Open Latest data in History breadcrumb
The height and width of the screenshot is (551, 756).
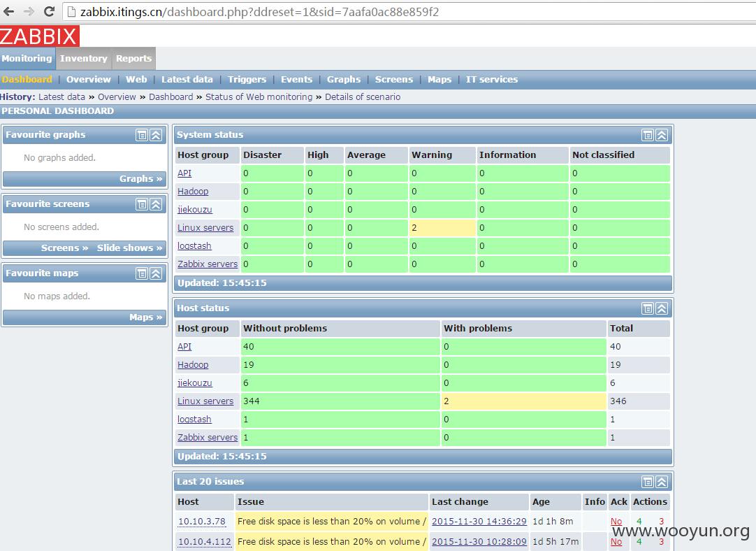tap(61, 97)
